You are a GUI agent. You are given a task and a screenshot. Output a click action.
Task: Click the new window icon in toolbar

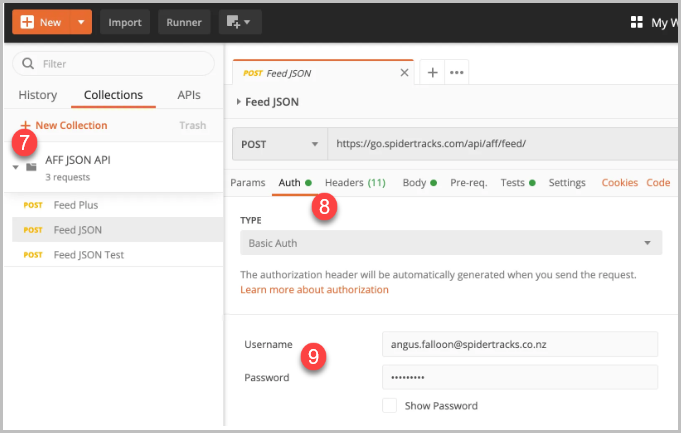[240, 22]
